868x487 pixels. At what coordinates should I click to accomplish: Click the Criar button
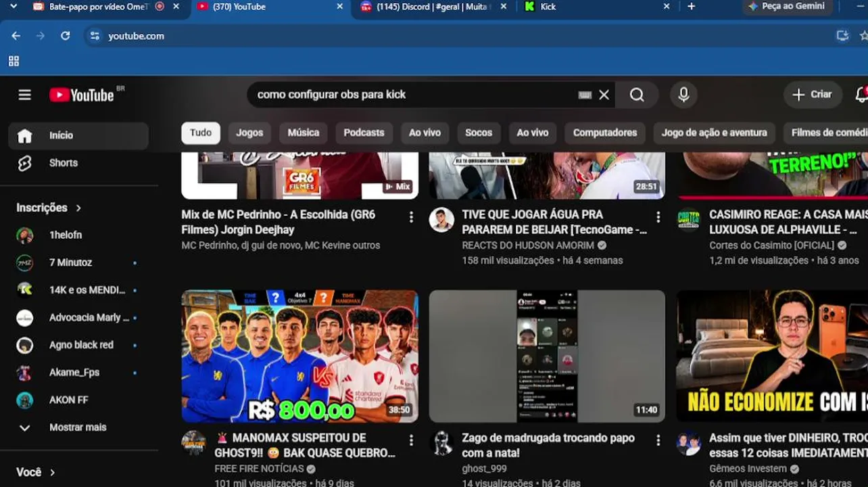[x=813, y=95]
